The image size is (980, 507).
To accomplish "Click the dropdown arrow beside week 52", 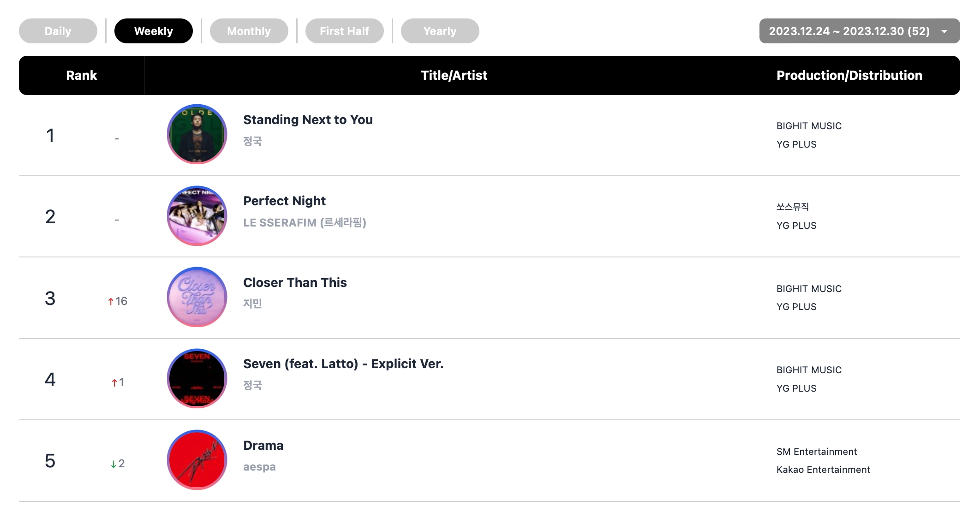I will point(944,31).
